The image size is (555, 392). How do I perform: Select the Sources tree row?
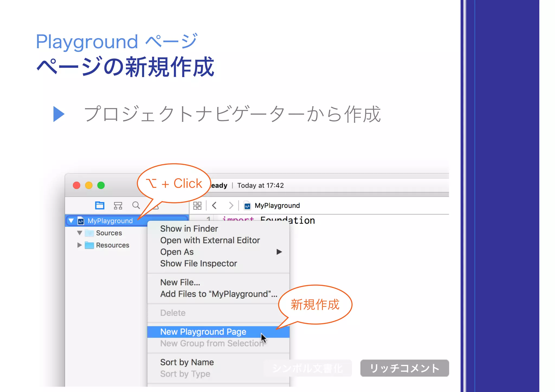click(106, 233)
